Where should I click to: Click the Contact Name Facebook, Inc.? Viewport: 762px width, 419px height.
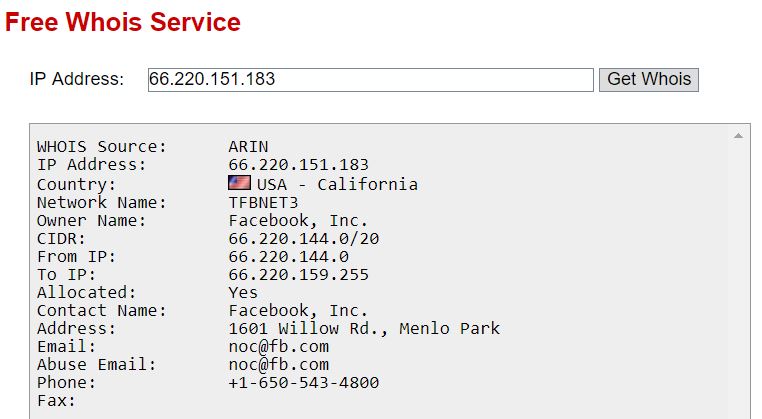[298, 311]
